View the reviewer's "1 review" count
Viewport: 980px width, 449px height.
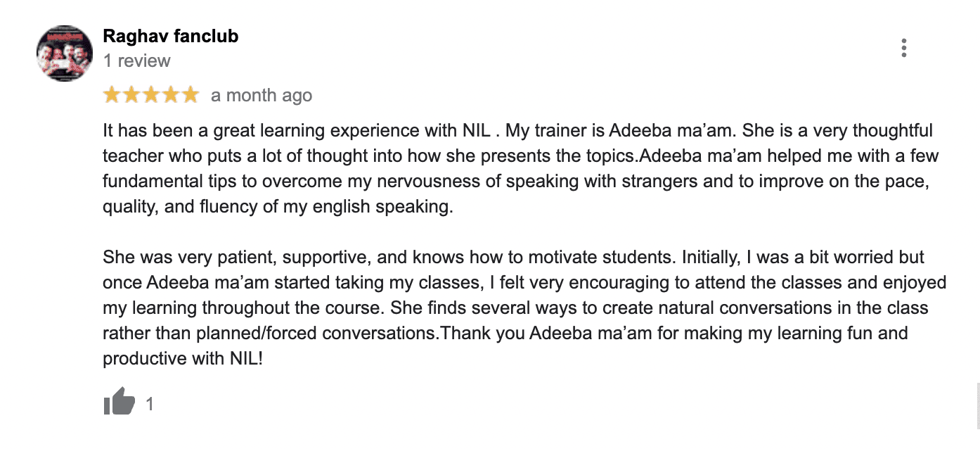137,61
